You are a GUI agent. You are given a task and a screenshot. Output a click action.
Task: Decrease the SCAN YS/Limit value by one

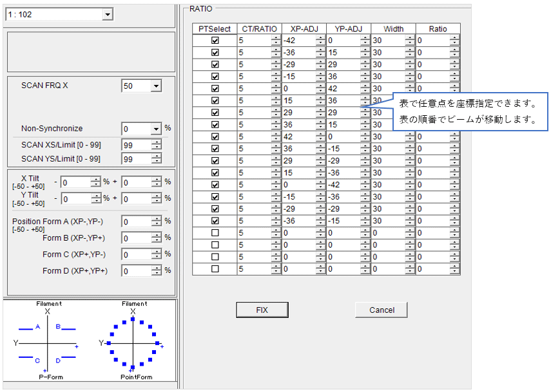coord(156,162)
